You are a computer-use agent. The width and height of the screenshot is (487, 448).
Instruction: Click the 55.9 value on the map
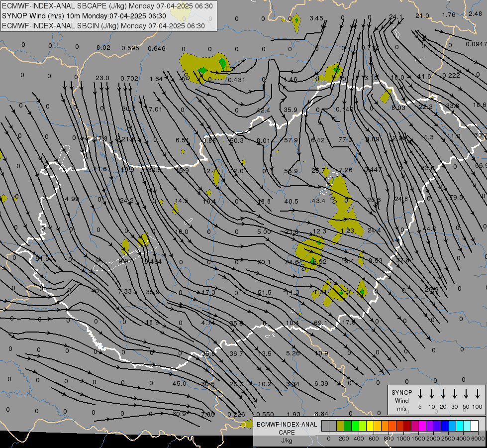tap(291, 171)
